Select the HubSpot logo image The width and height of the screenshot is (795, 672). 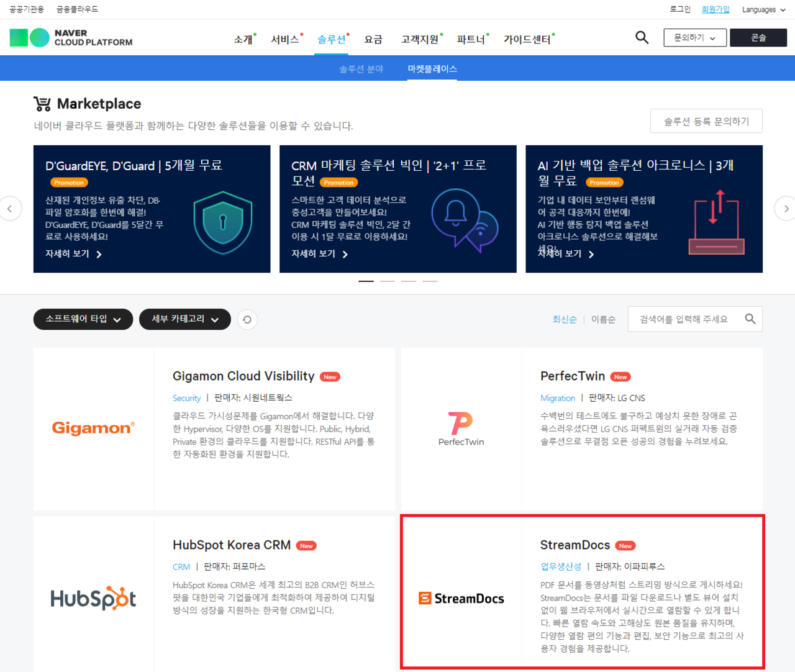tap(93, 598)
